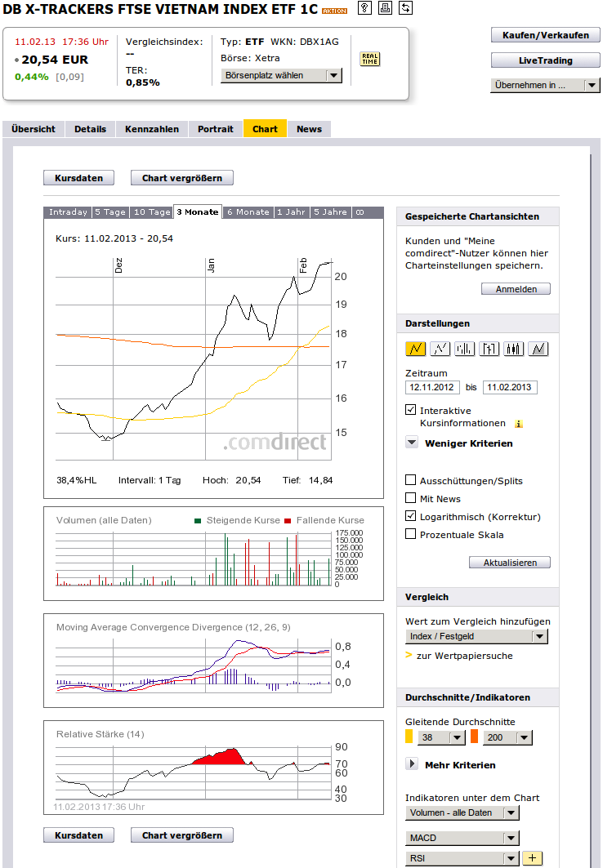Screen dimensions: 603x868
Task: Click Aktualisieren button
Action: click(x=510, y=563)
